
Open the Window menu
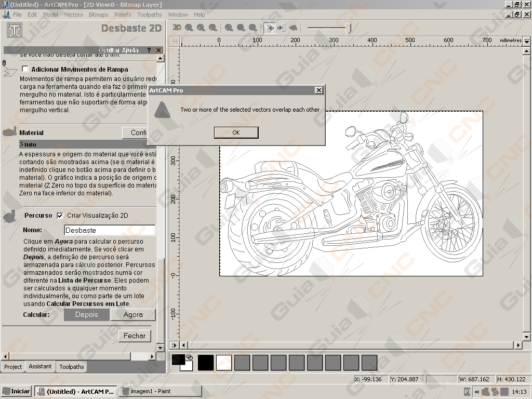coord(178,15)
